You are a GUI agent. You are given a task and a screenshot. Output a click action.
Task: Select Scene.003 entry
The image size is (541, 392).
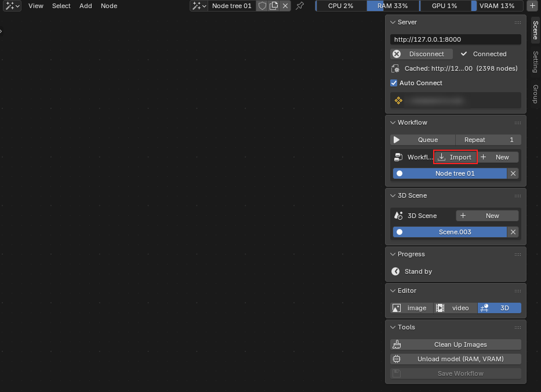coord(449,232)
